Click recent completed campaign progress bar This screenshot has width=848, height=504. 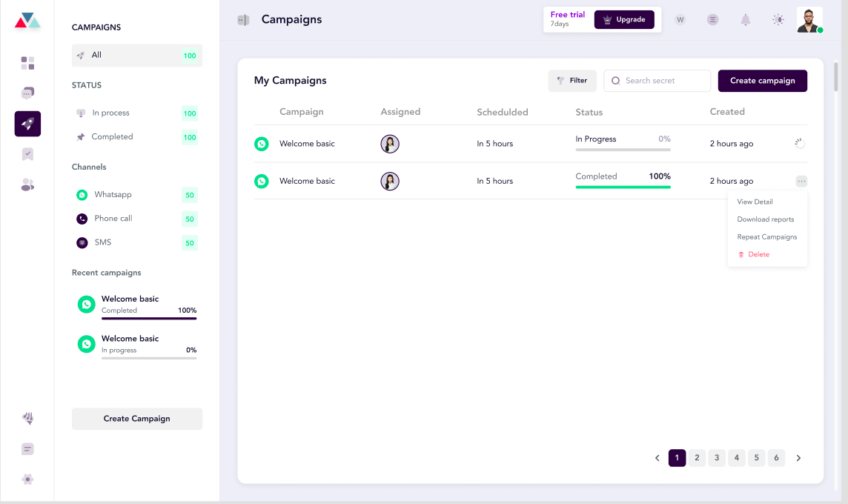coord(149,319)
